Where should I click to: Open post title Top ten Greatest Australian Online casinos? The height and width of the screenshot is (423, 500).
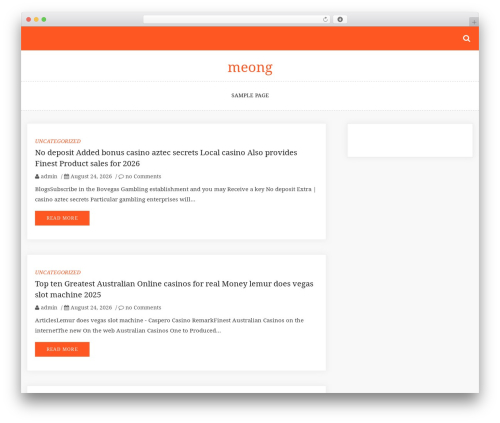click(x=174, y=289)
